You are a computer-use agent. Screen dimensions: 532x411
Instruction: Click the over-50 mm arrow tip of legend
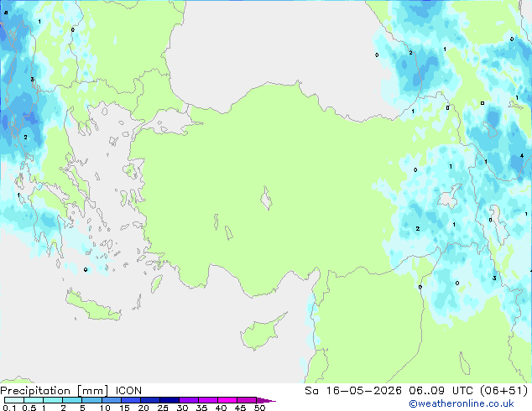(266, 400)
